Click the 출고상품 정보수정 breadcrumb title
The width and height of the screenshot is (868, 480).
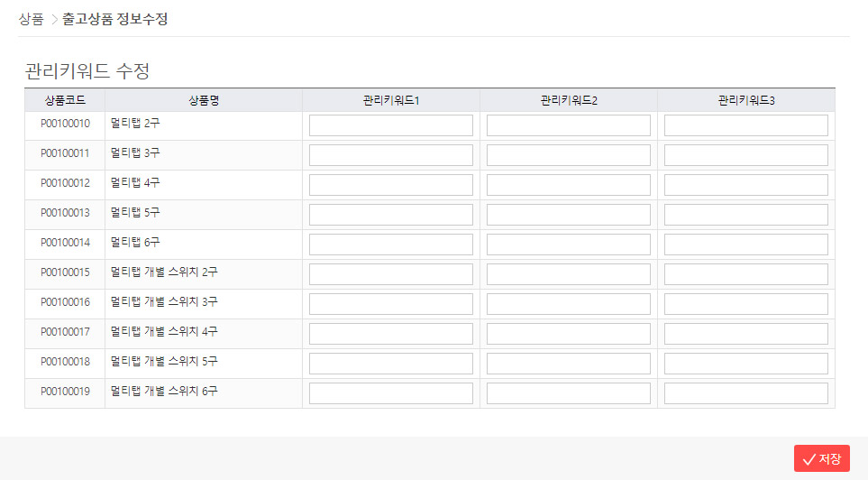(x=114, y=19)
